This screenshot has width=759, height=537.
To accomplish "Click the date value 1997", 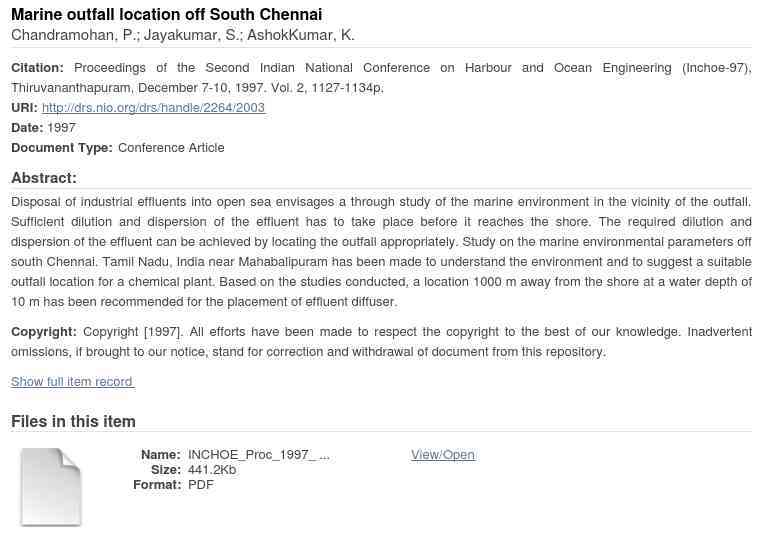I will pos(61,128).
